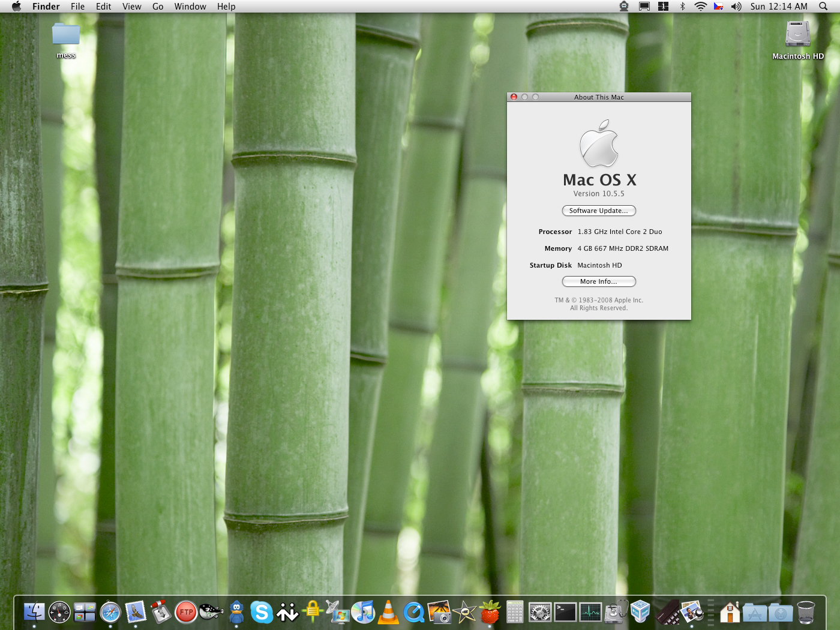Open the Spaces menu bar icon

coord(663,7)
